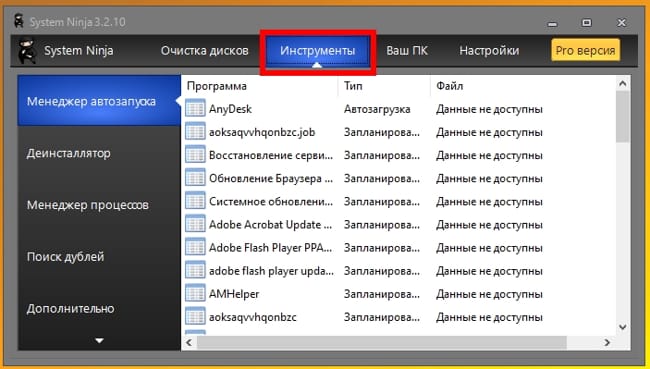Click the icon beside the last aoksaqvvhqonbzc entry

195,317
